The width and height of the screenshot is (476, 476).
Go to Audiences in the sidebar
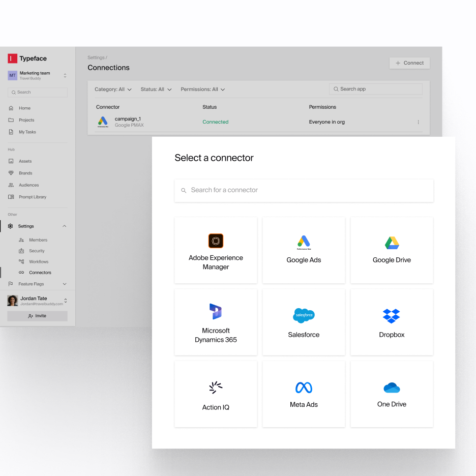pyautogui.click(x=29, y=185)
